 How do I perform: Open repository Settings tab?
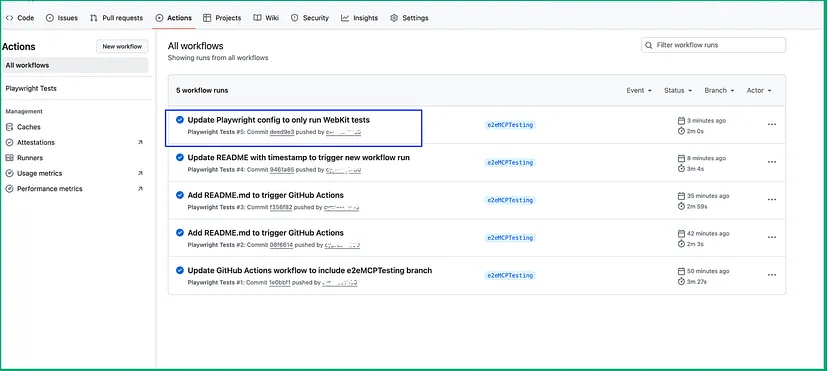(409, 18)
